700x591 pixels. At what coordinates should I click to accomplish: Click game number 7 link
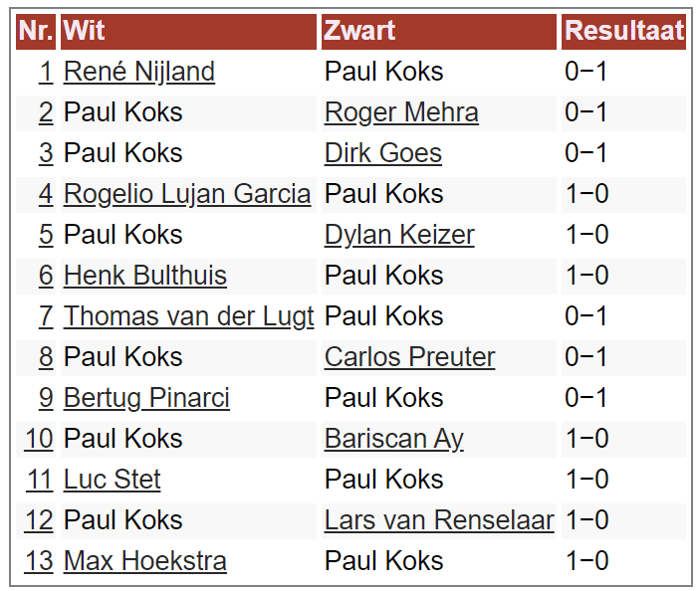(x=46, y=316)
